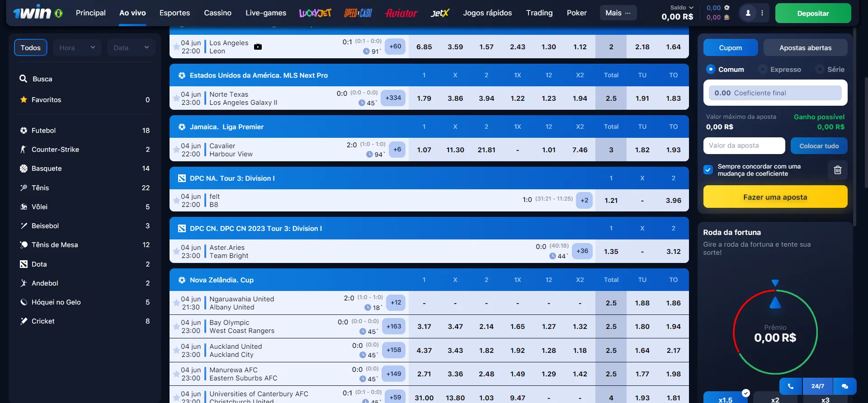Open live chat bubble icon
This screenshot has height=403, width=868.
coord(845,386)
